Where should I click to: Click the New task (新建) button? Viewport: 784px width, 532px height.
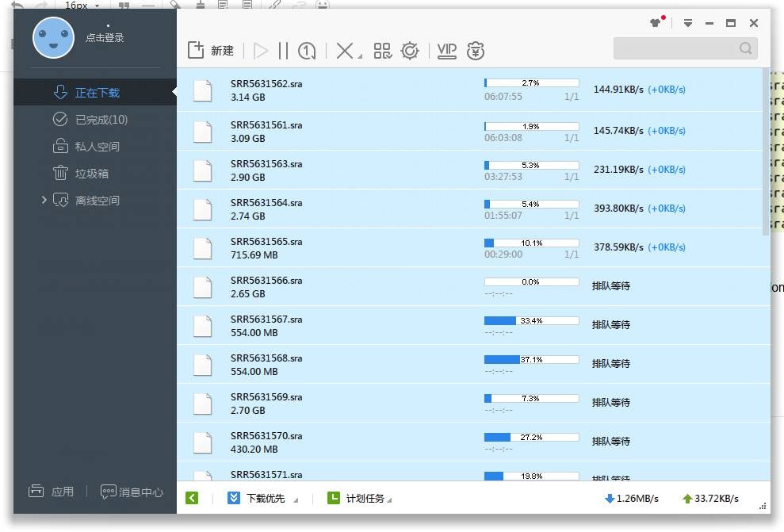click(x=211, y=51)
